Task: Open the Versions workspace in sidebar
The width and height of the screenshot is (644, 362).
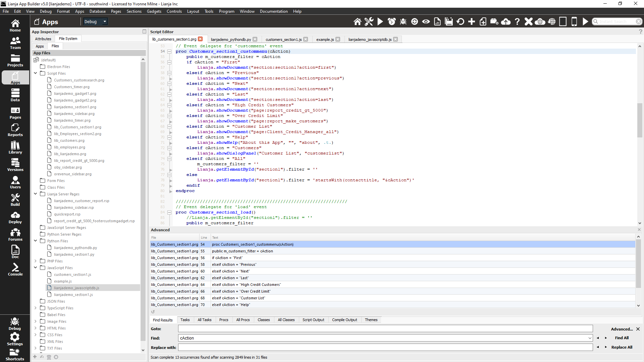Action: 15,165
